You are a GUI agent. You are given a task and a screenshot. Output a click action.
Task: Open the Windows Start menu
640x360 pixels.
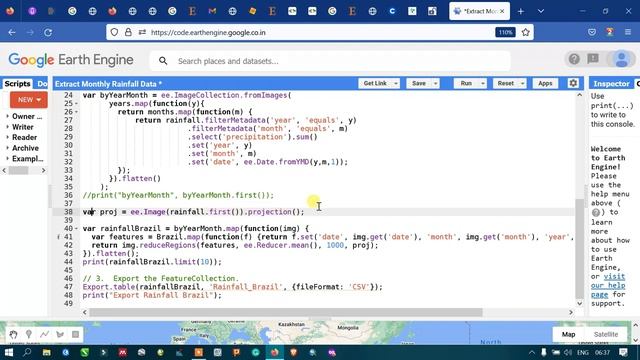tap(9, 352)
